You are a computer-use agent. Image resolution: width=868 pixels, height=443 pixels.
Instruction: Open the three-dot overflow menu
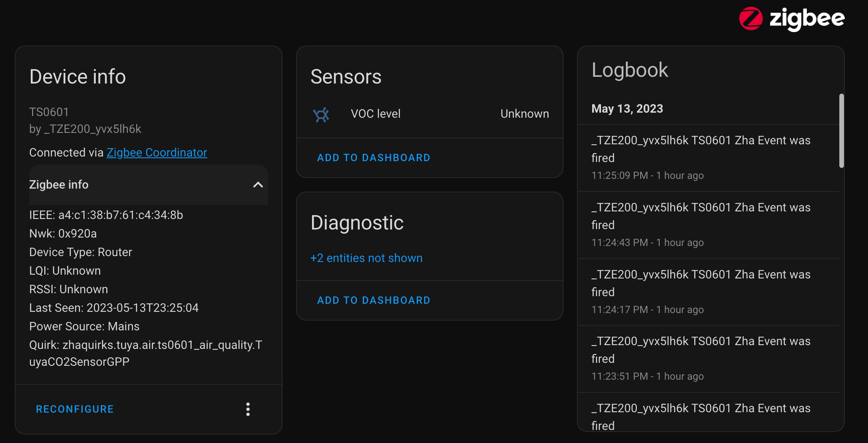[x=248, y=409]
